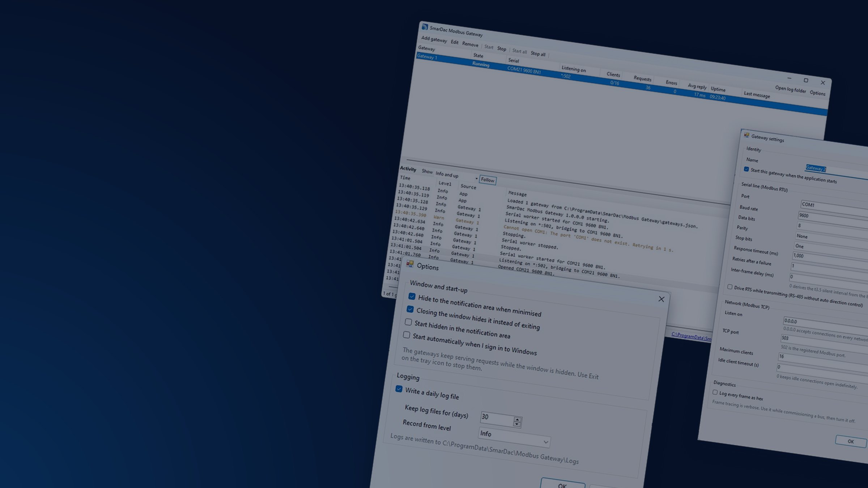Screen dimensions: 868x488
Task: Increase the keep log files days spinner
Action: (517, 420)
